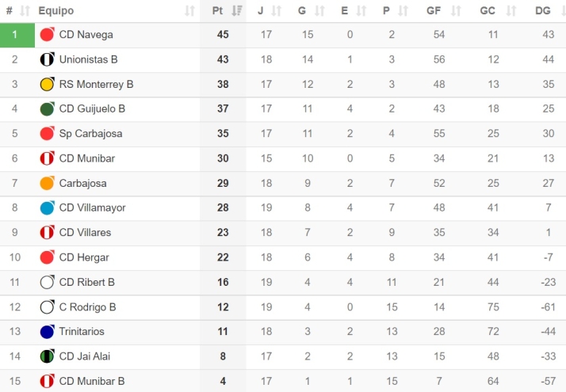Sort table by Equipo column arrows
Image resolution: width=566 pixels, height=392 pixels.
click(189, 11)
